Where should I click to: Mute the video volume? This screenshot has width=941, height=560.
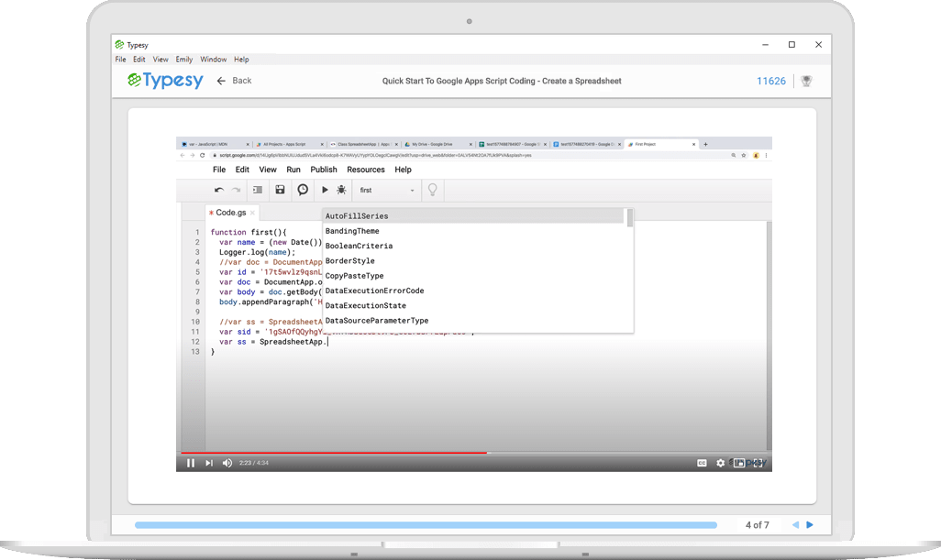pos(227,463)
